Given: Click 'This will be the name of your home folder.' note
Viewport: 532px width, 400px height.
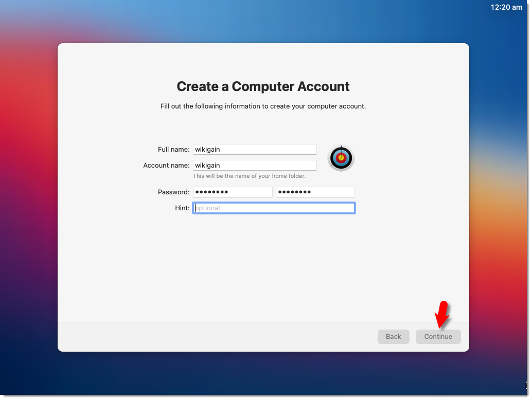Looking at the screenshot, I should click(250, 176).
